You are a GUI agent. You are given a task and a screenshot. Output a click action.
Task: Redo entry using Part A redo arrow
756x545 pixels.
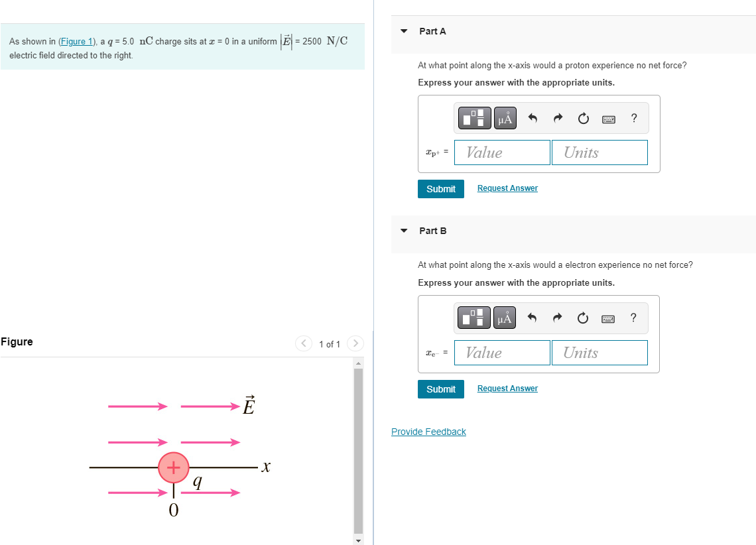[557, 117]
